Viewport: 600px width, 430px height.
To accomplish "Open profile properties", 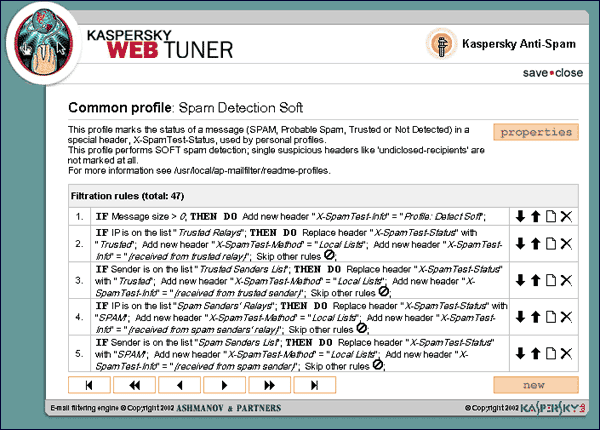I will (x=536, y=132).
